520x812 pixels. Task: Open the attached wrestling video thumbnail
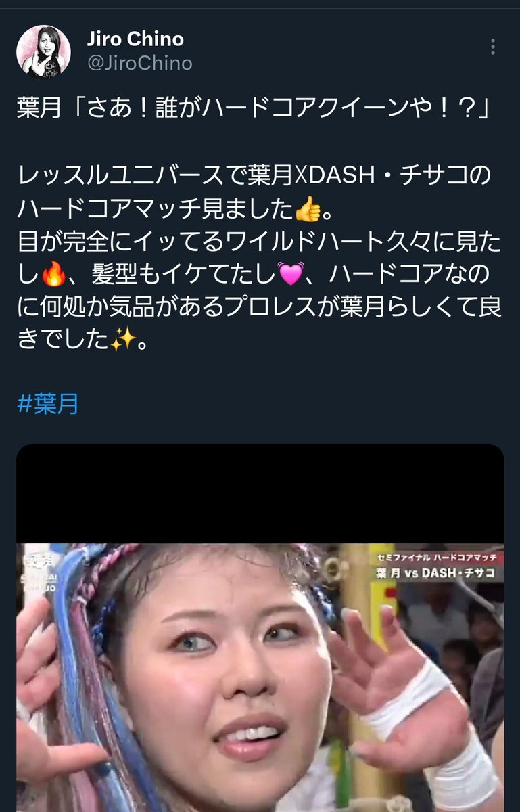260,628
